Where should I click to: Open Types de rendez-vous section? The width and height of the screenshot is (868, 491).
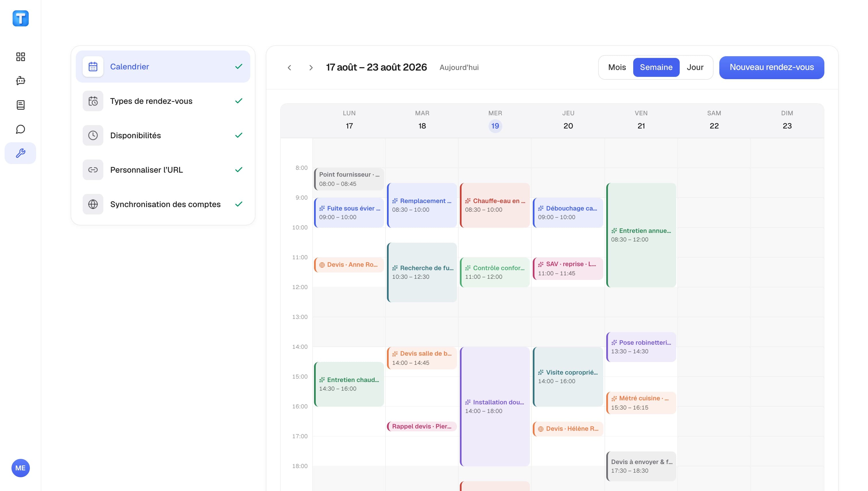pos(163,101)
